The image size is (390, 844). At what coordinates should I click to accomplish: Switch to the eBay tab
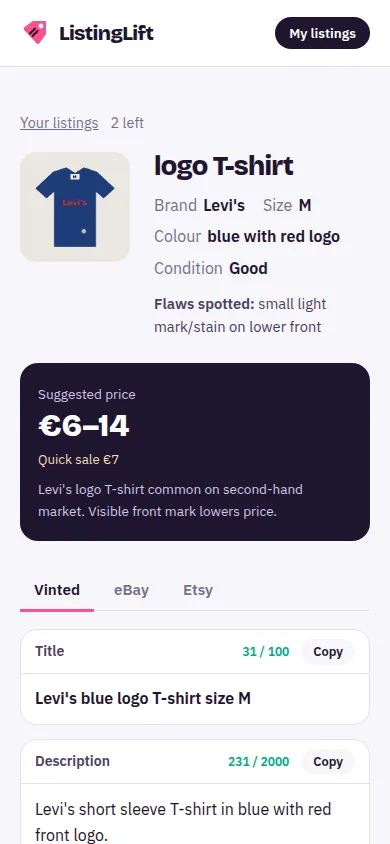[x=131, y=590]
